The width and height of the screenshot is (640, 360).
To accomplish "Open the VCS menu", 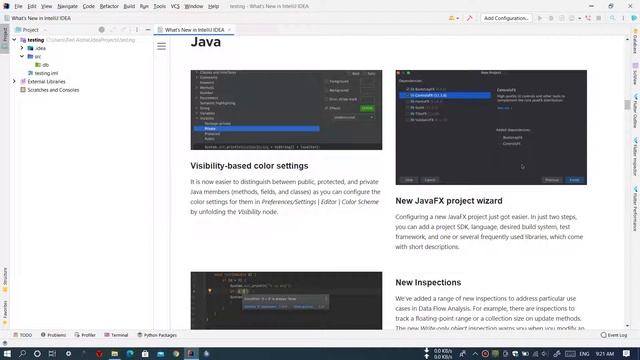I will 175,6.
